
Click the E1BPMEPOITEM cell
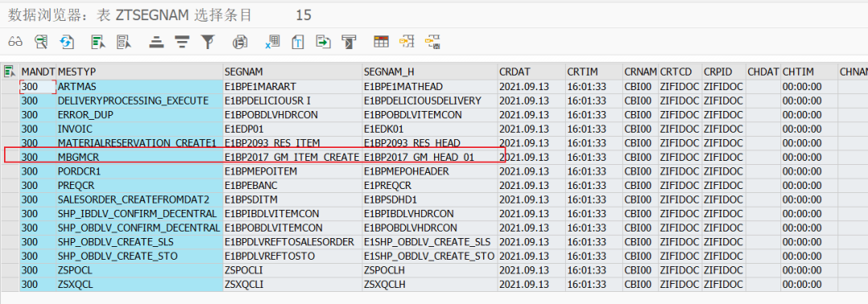(x=293, y=171)
